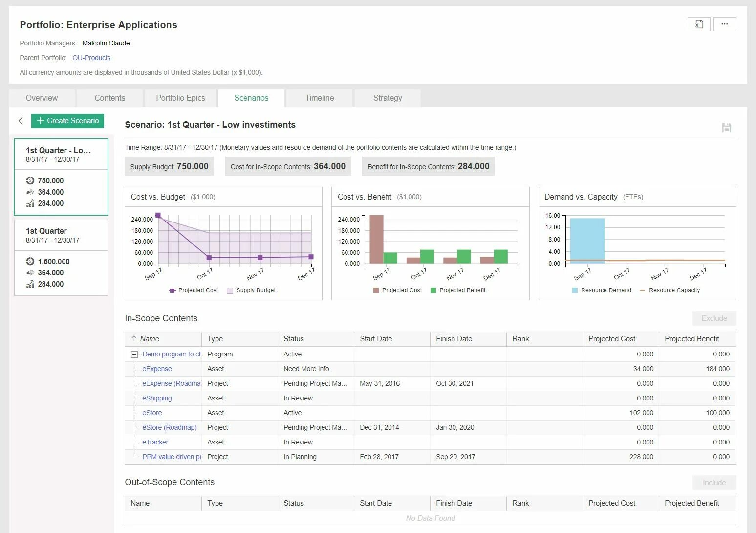Open the eShipping asset link

point(157,398)
